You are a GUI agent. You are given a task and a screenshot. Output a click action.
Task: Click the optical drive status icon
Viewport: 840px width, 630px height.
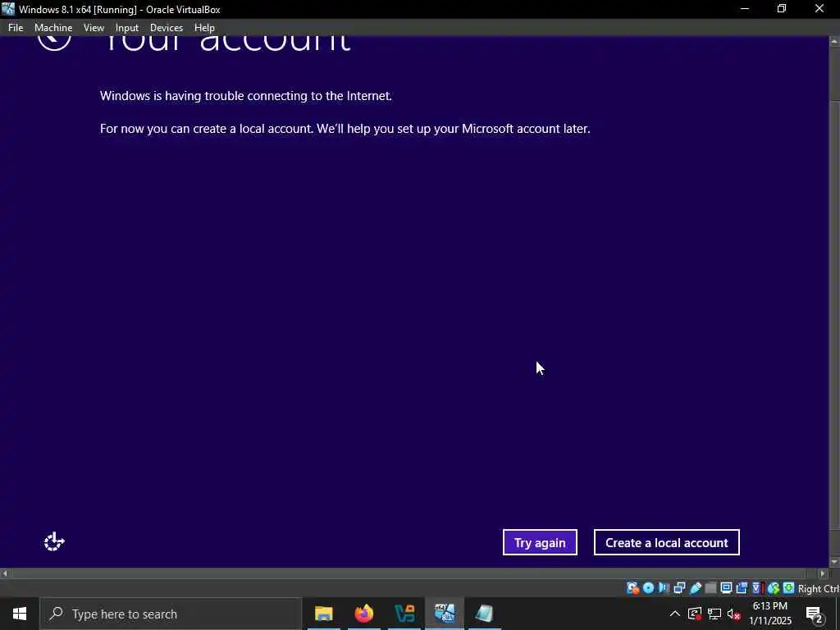click(x=648, y=588)
